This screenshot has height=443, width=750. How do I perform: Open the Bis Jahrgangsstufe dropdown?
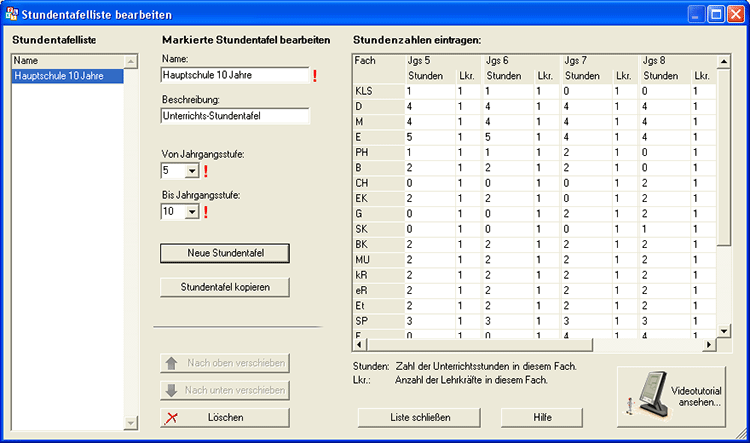click(x=191, y=212)
